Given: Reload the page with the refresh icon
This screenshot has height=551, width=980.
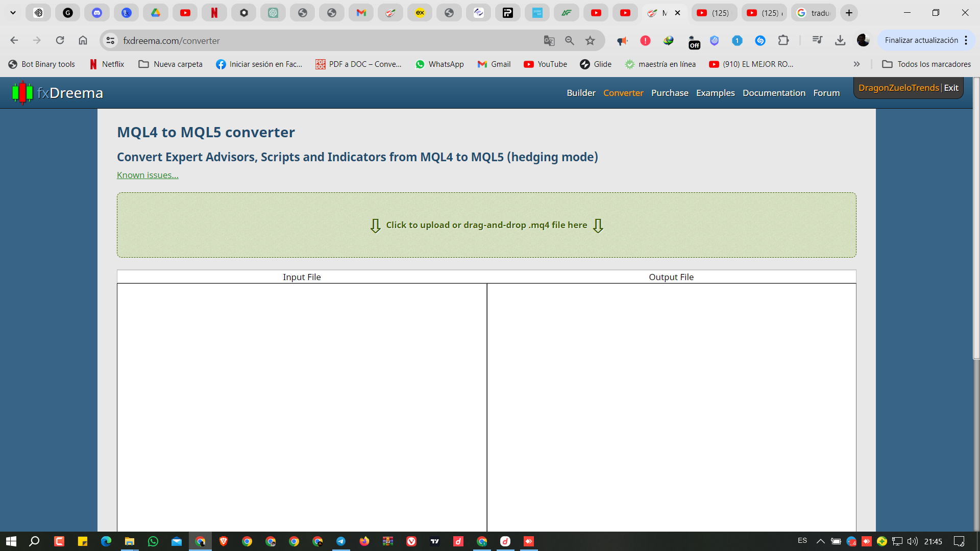Looking at the screenshot, I should coord(60,40).
